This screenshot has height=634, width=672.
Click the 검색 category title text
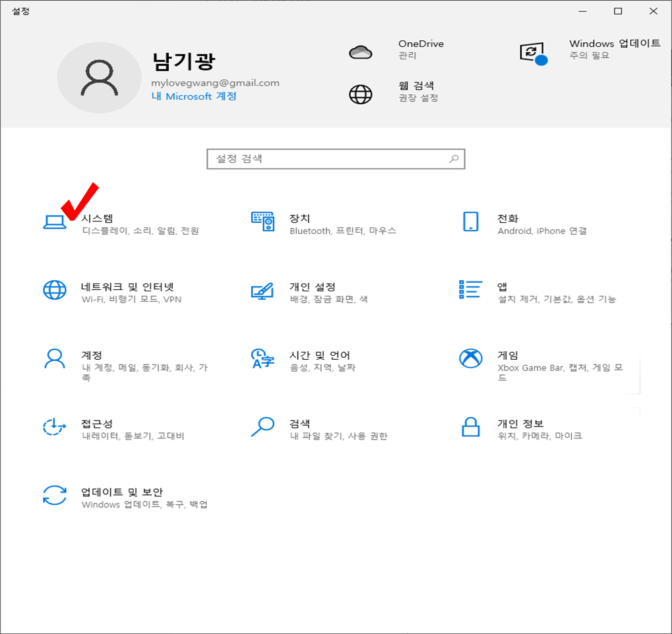(x=299, y=424)
